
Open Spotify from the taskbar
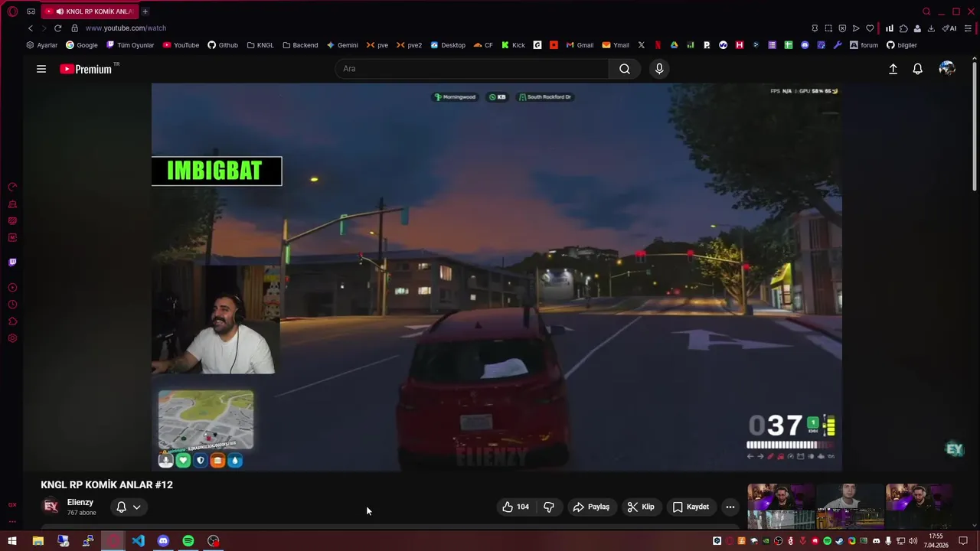[188, 541]
